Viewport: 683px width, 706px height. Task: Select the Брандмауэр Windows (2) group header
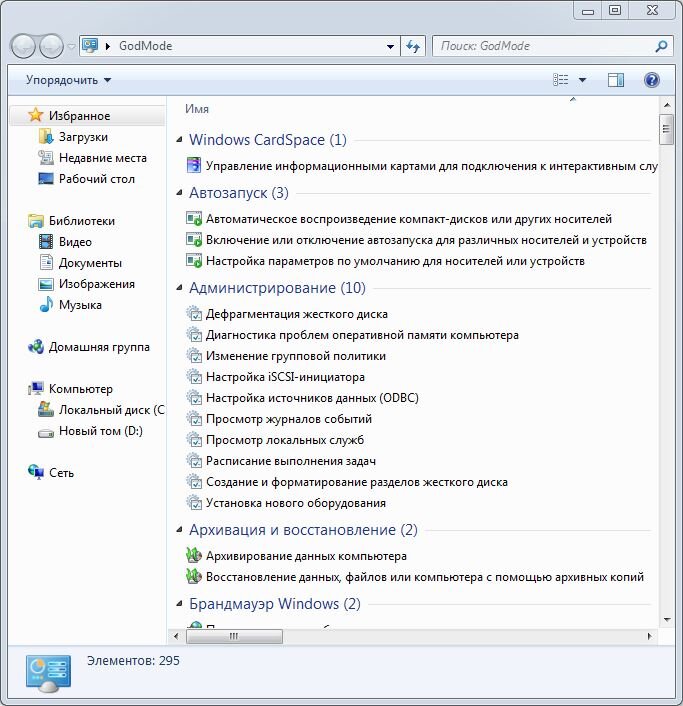[275, 604]
